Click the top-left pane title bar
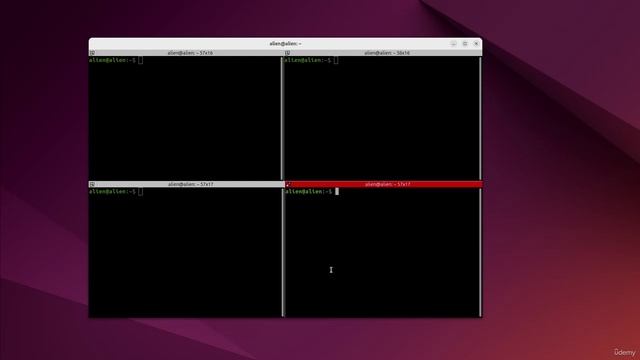Image resolution: width=640 pixels, height=360 pixels. pyautogui.click(x=187, y=53)
